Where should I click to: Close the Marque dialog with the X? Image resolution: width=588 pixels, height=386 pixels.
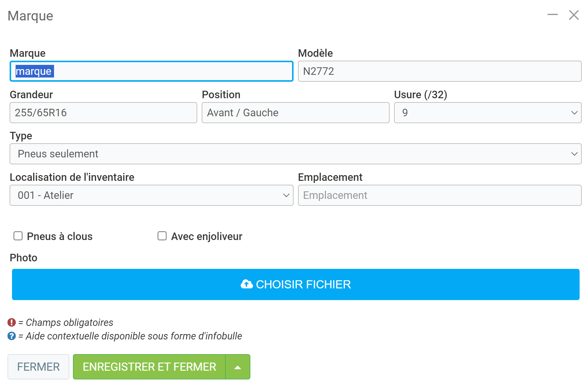(574, 15)
